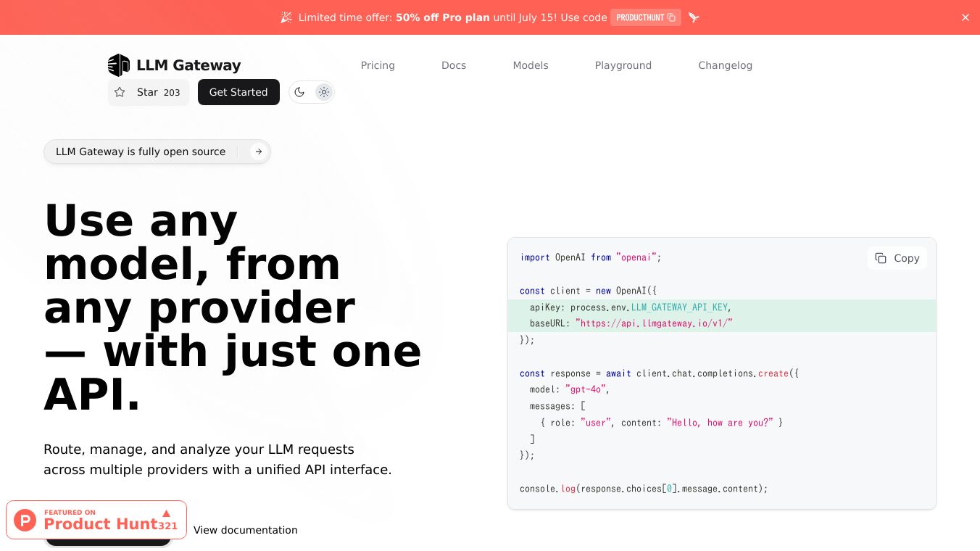Click the await client.chat.completions.create line
980x551 pixels.
661,373
